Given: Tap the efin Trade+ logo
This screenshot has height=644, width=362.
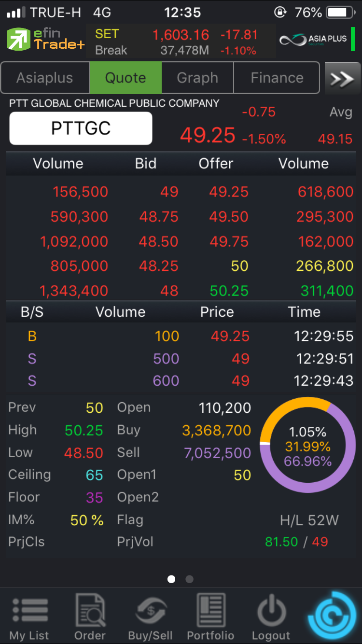Looking at the screenshot, I should pyautogui.click(x=45, y=40).
